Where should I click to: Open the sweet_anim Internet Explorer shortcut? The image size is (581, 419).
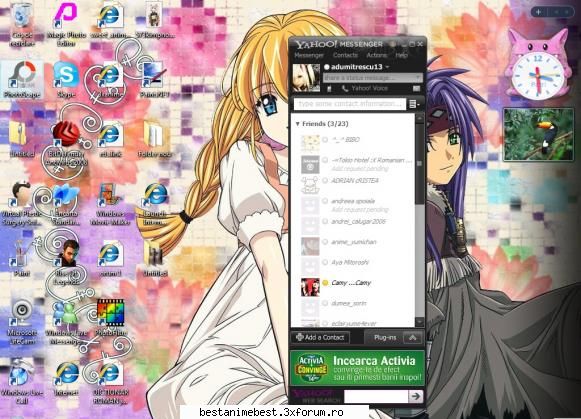[x=110, y=20]
